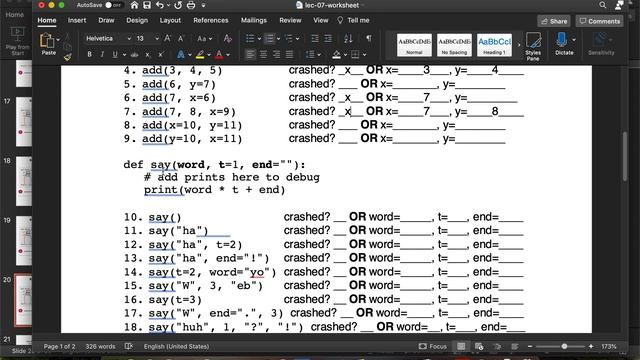Click the Tell me search box
This screenshot has width=640, height=360.
pos(353,20)
